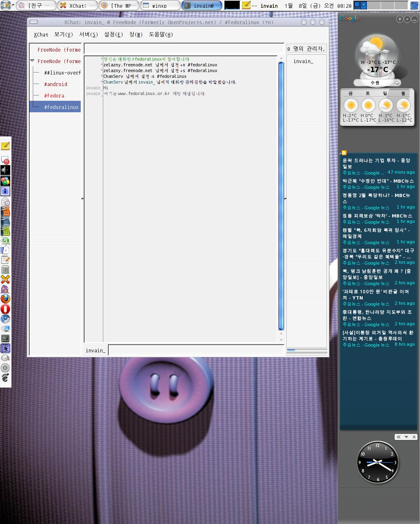Click the Google logo in the sidebar
Screen dimensions: 420x524
pyautogui.click(x=350, y=18)
